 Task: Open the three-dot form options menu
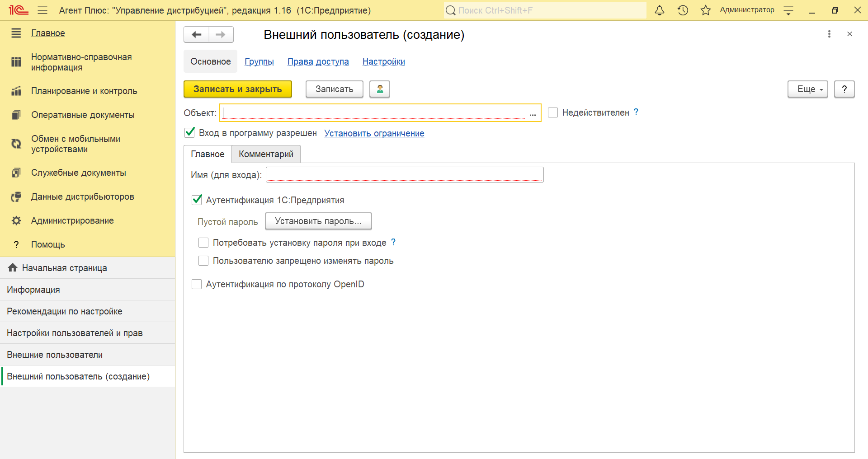tap(829, 34)
